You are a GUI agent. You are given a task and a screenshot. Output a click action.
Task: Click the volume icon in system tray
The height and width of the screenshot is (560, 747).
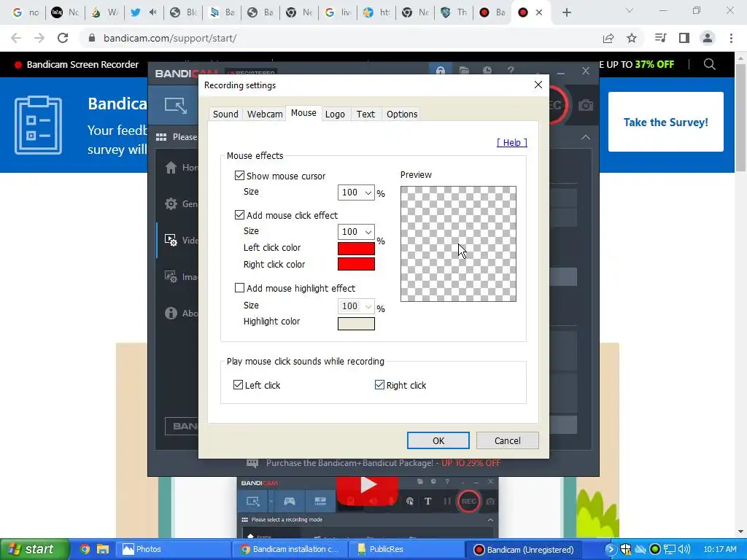point(684,549)
